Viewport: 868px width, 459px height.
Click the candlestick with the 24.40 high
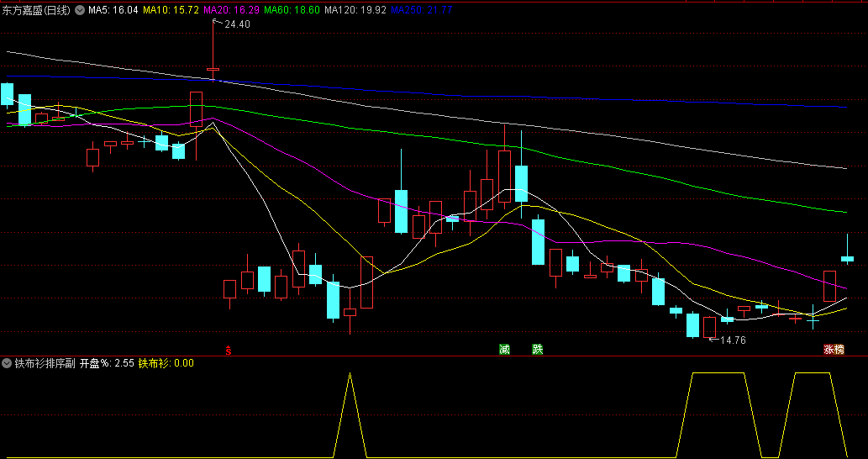(x=213, y=69)
